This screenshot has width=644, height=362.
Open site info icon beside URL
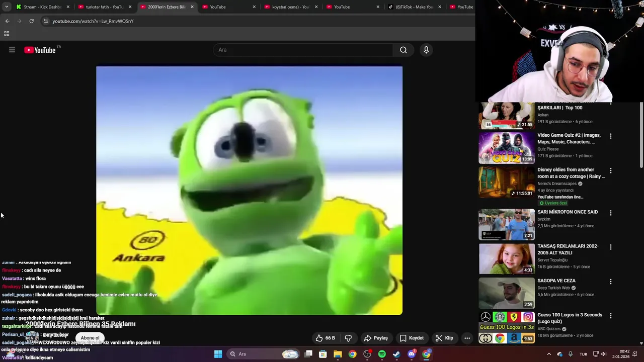[x=45, y=21]
